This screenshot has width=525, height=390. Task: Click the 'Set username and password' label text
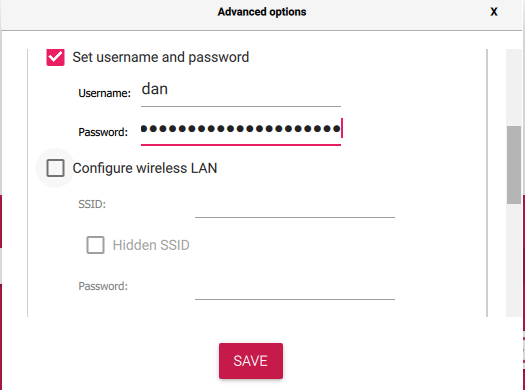pos(161,58)
